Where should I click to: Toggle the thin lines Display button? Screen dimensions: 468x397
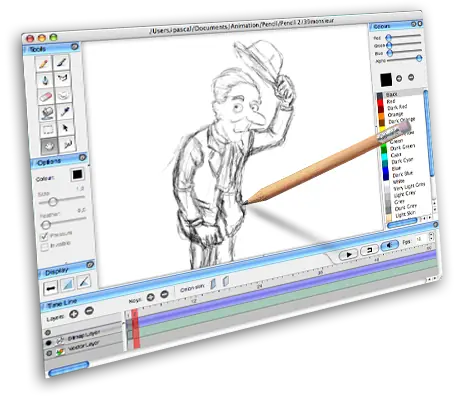coord(51,288)
